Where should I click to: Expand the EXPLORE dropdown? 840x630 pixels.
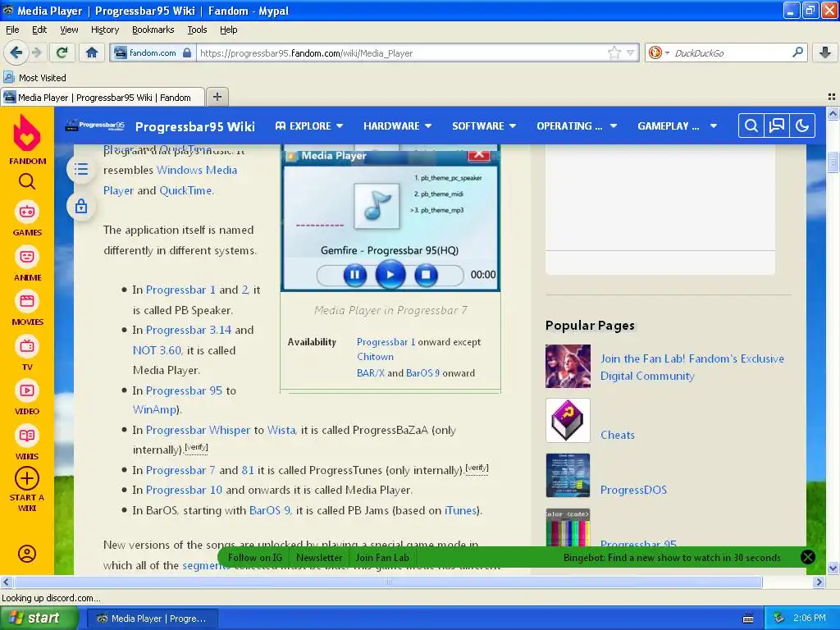coord(309,126)
